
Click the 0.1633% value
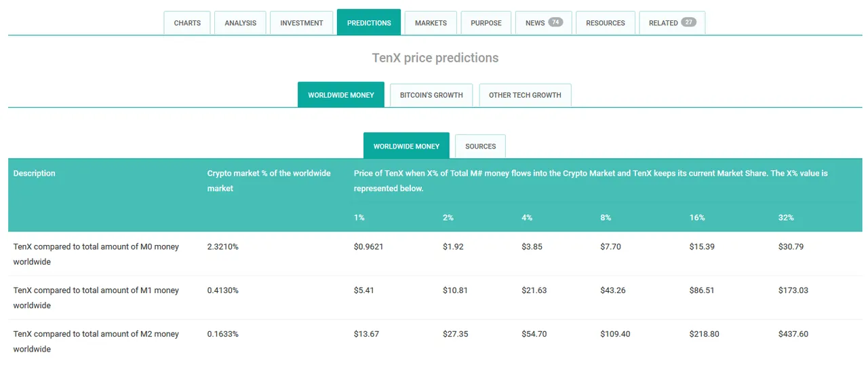[x=222, y=334]
